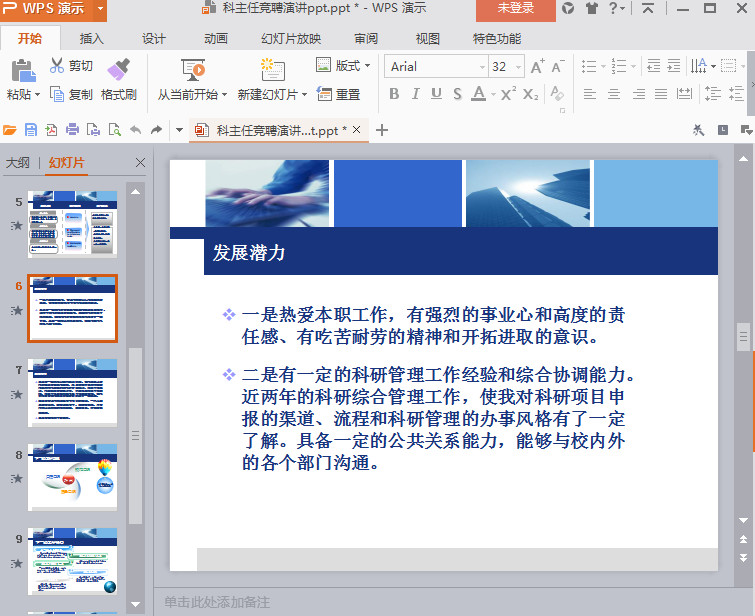Toggle bold formatting
Viewport: 755px width, 616px height.
click(394, 94)
